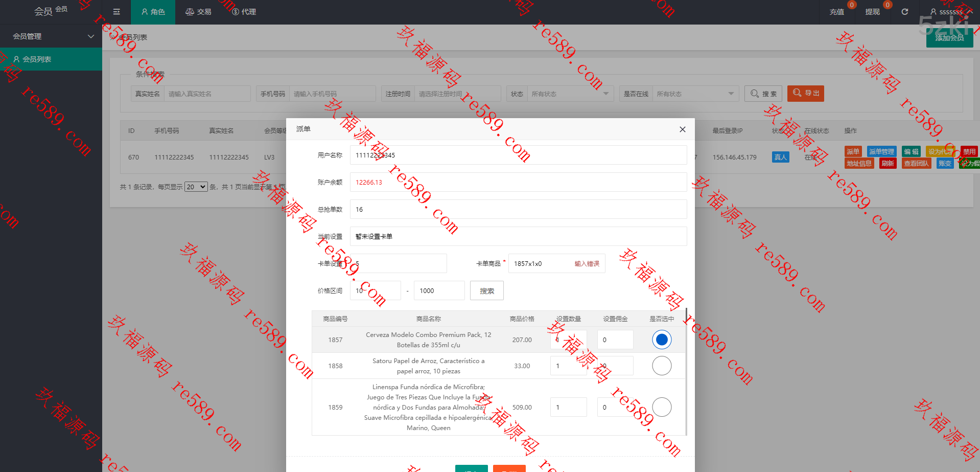The height and width of the screenshot is (472, 980).
Task: Click the 搜索 magnifier button in filter bar
Action: (763, 94)
